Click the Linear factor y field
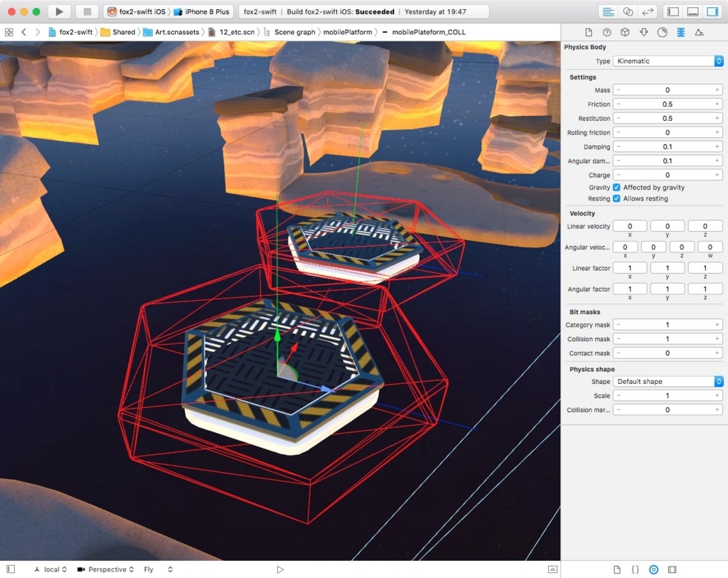The height and width of the screenshot is (578, 728). [x=668, y=268]
